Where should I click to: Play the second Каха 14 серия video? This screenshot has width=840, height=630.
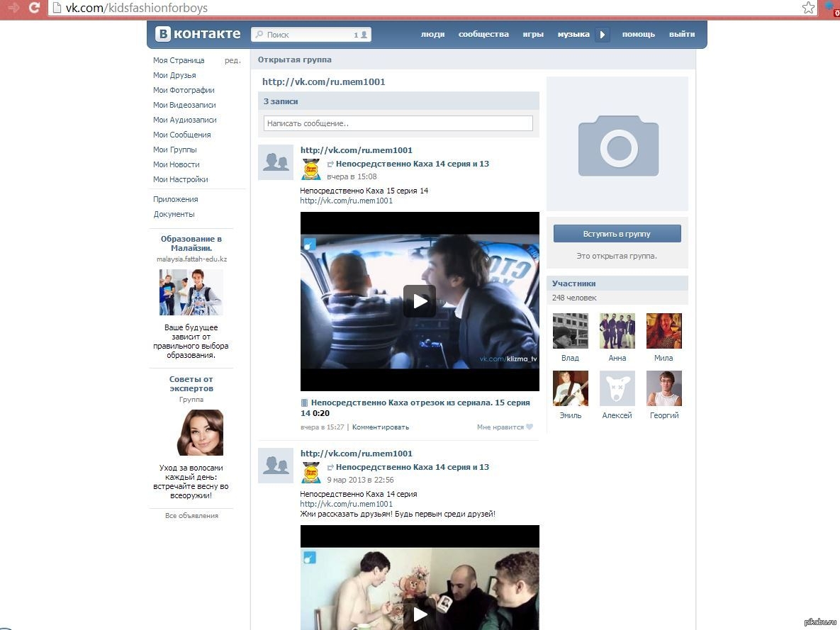(420, 614)
